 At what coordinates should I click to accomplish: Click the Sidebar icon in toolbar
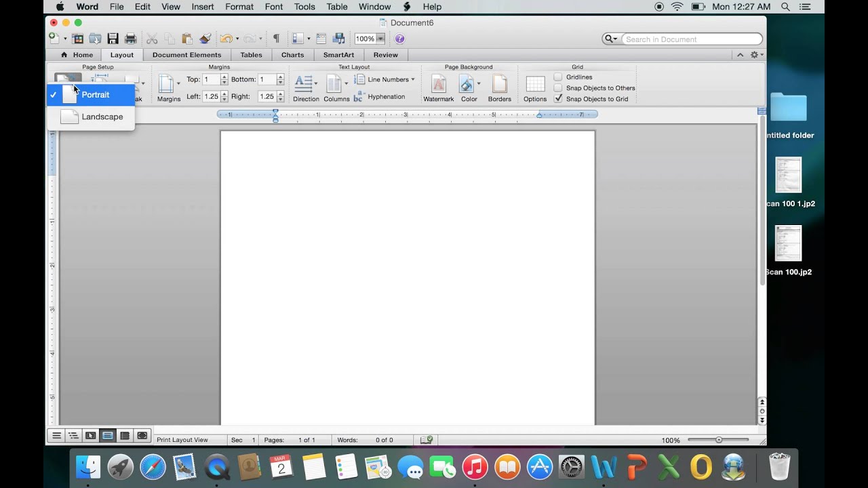pos(298,39)
